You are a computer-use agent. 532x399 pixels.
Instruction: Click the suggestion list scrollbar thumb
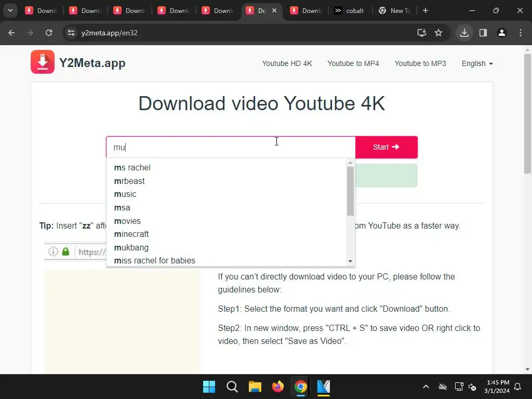click(x=351, y=191)
